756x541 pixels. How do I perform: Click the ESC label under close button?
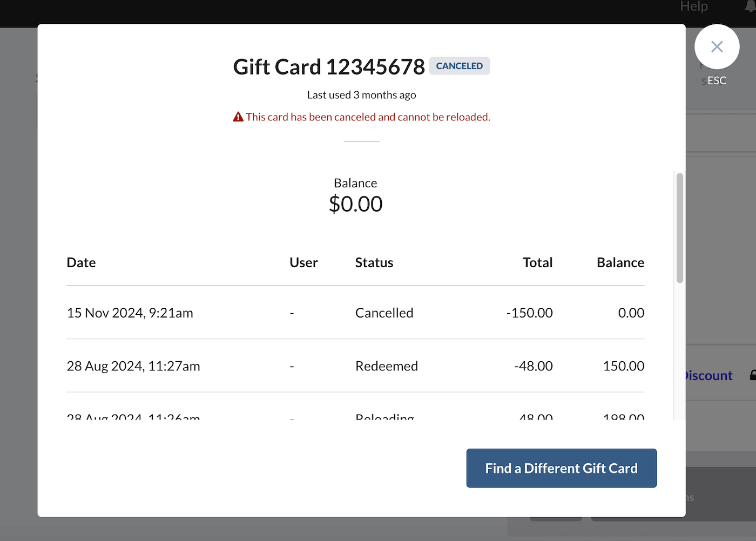point(717,80)
